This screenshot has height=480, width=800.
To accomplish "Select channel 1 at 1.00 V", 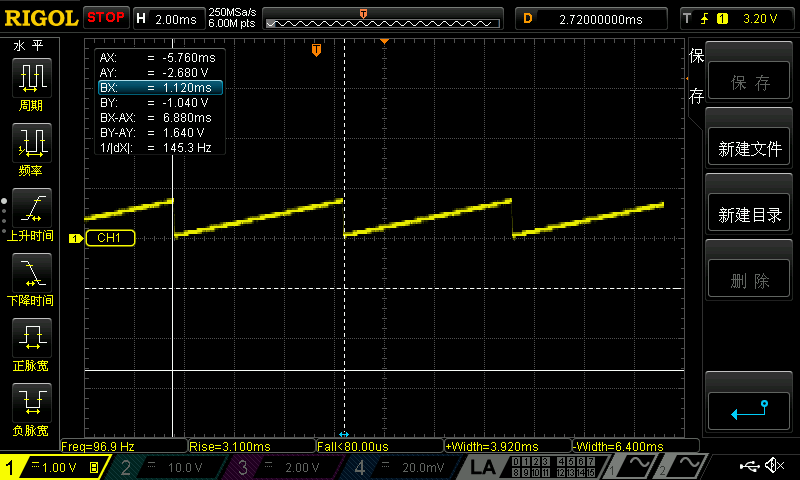I will 52,467.
